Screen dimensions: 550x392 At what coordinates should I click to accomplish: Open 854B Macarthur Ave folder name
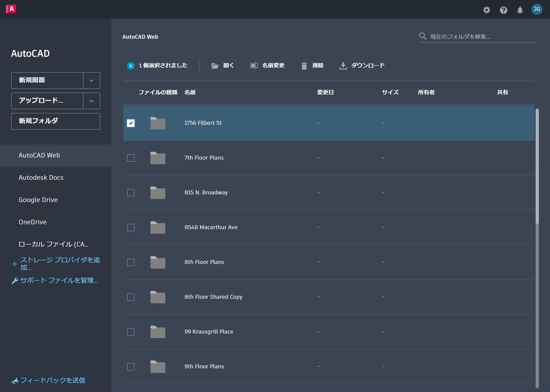pyautogui.click(x=211, y=227)
